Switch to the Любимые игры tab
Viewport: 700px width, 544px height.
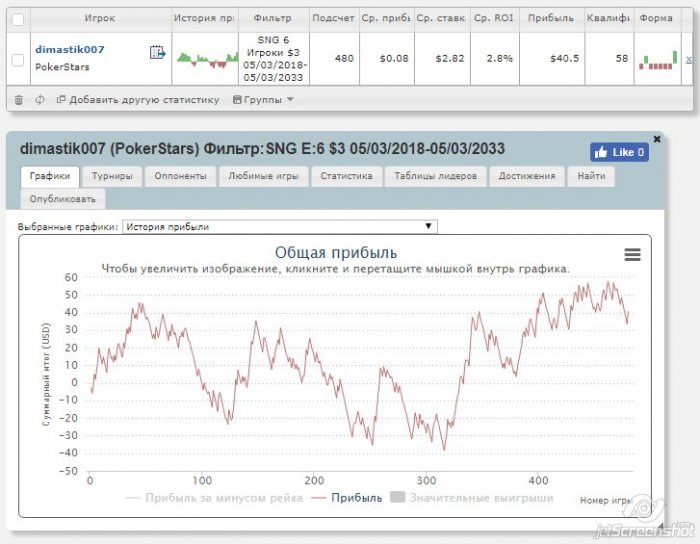coord(263,176)
